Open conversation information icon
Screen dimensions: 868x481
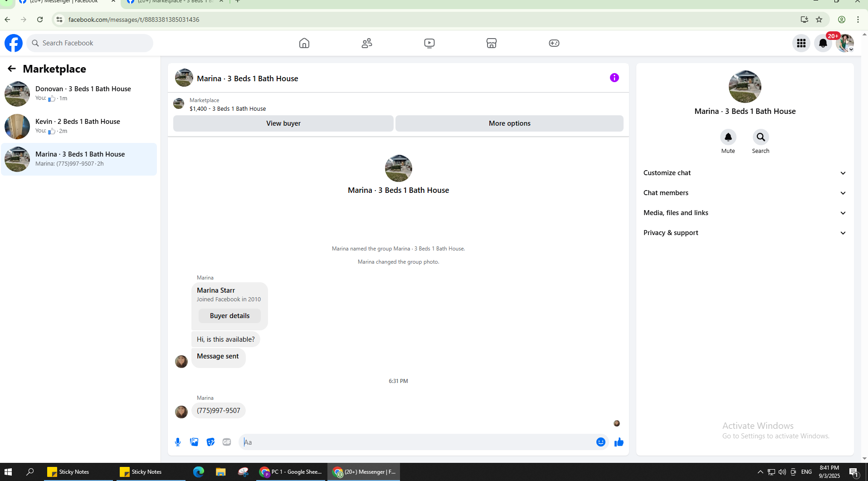[614, 78]
